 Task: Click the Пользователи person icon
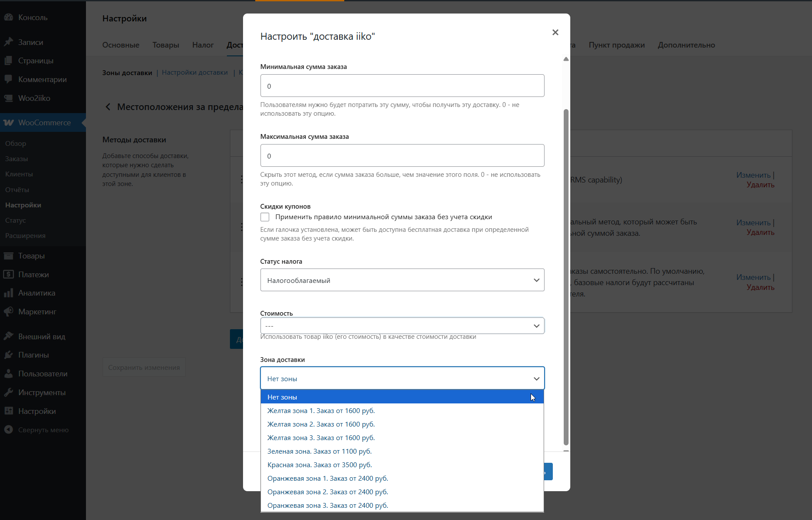pyautogui.click(x=8, y=374)
